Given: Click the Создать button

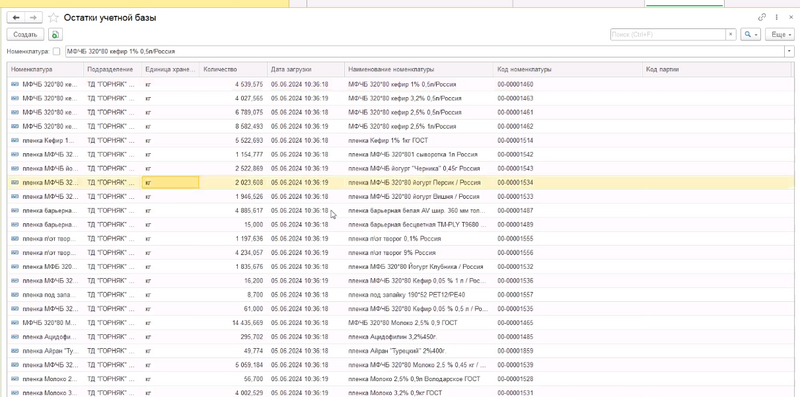Looking at the screenshot, I should coord(25,35).
